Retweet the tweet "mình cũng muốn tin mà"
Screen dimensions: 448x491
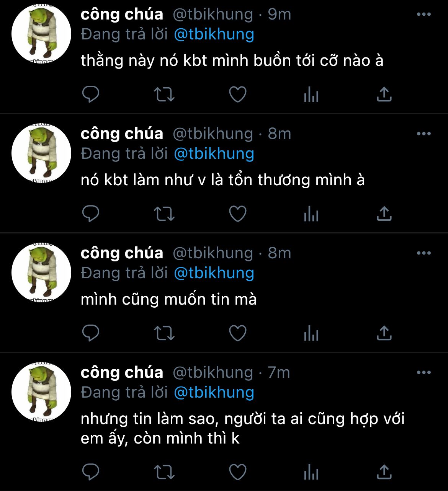coord(164,333)
